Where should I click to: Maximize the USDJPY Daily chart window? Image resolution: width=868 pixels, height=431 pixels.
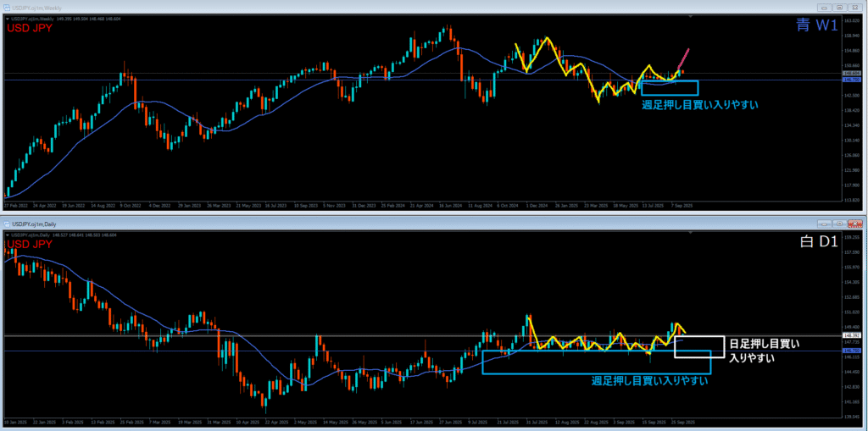point(840,224)
